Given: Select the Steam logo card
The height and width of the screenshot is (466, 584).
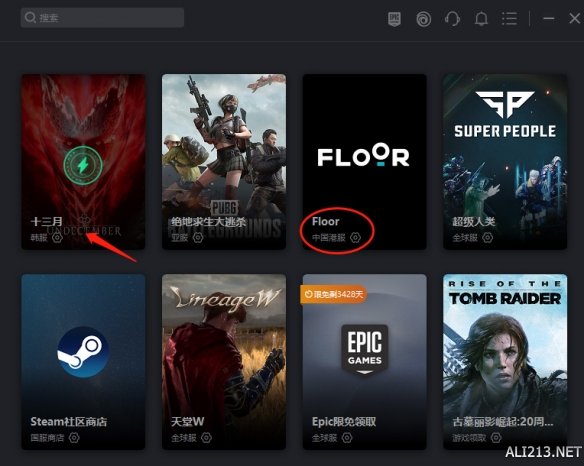Looking at the screenshot, I should coord(83,352).
